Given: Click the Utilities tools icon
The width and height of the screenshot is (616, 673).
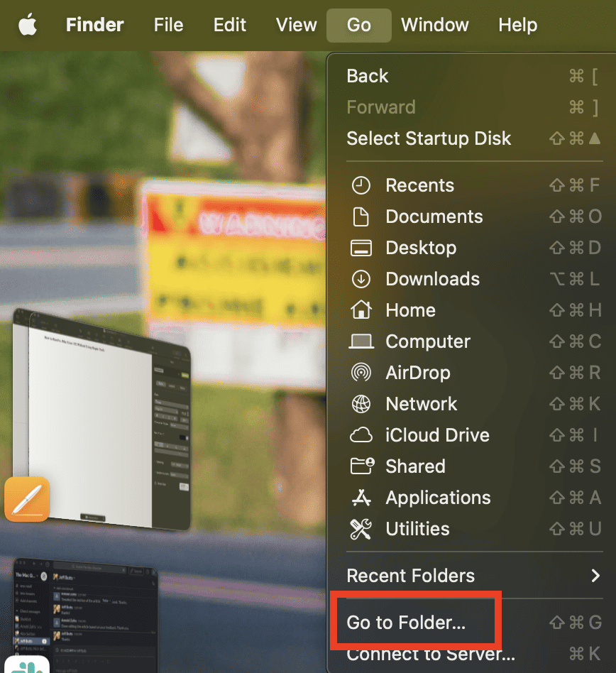Looking at the screenshot, I should point(361,529).
